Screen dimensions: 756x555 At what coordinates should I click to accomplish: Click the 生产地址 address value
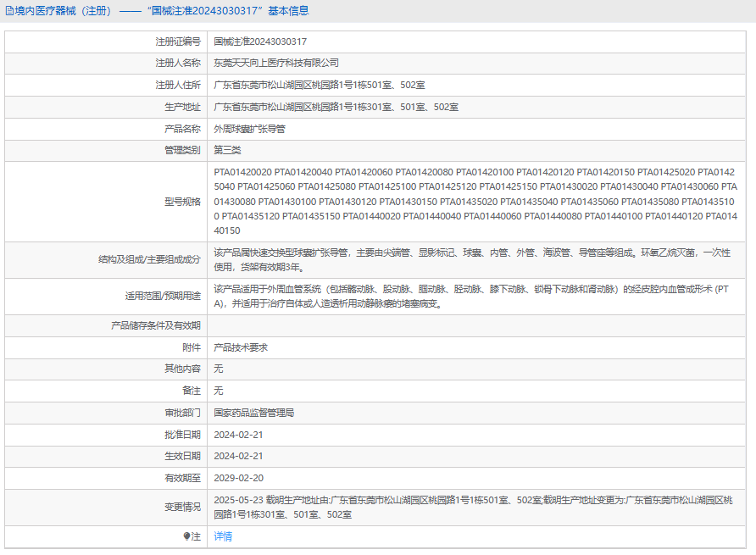click(336, 107)
